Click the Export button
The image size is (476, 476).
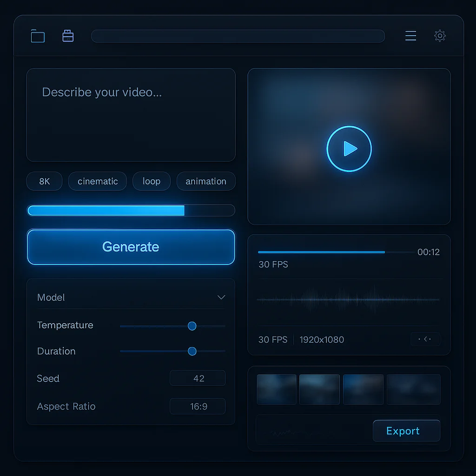tap(406, 430)
